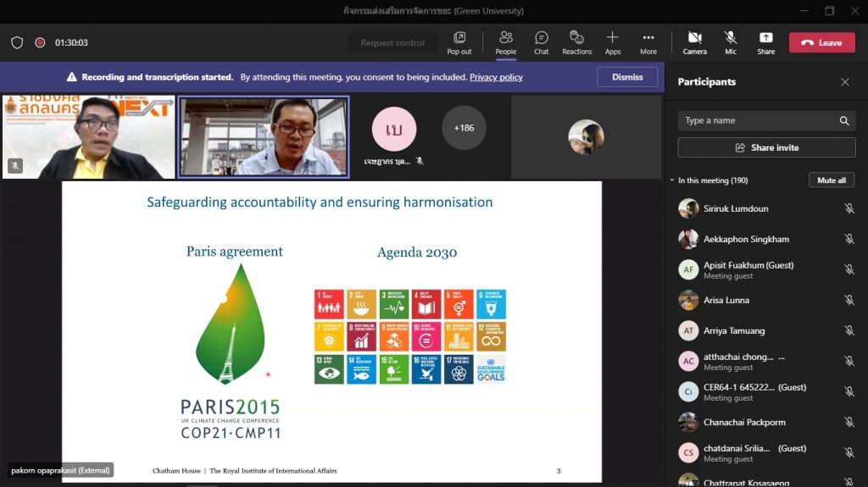The height and width of the screenshot is (487, 868).
Task: Collapse the In this meeting list
Action: [672, 180]
